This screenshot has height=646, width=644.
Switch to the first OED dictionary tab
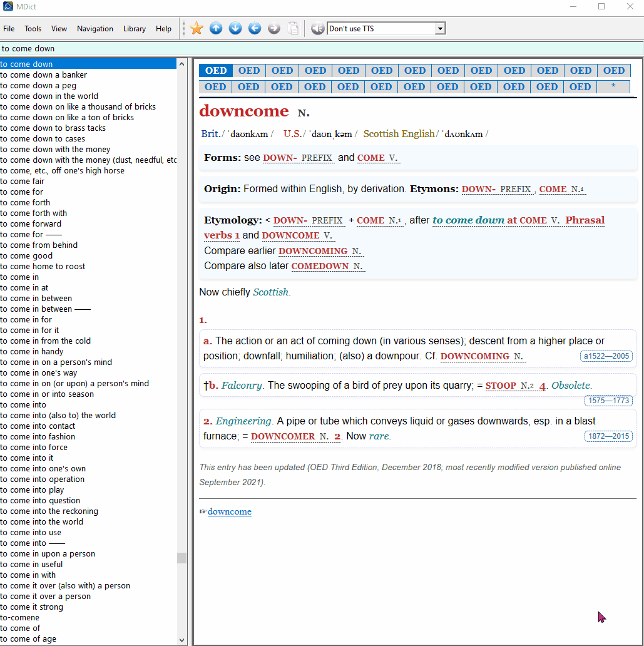(x=215, y=70)
